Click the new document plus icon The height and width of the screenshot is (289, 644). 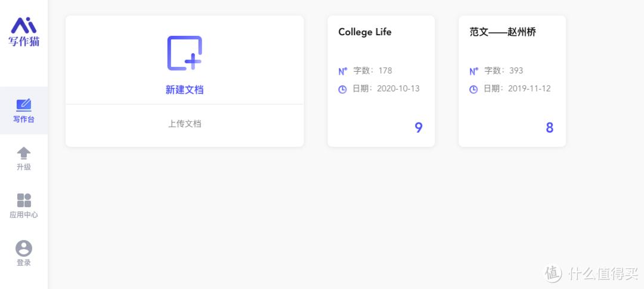[x=184, y=53]
